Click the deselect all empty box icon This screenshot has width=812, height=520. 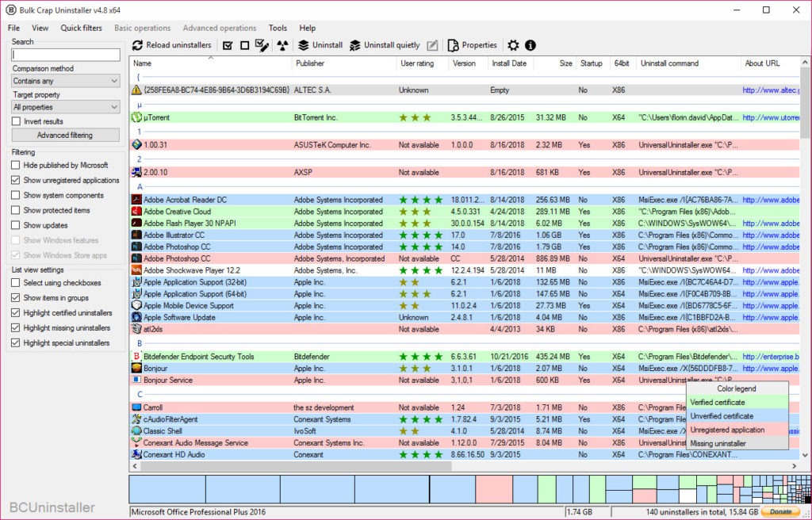[x=245, y=45]
